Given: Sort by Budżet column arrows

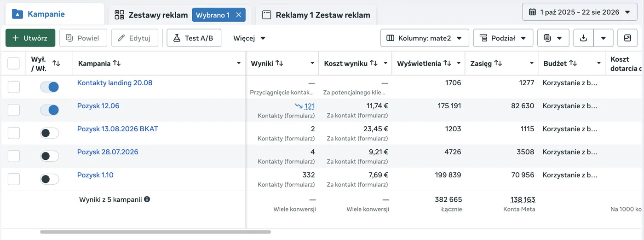Looking at the screenshot, I should coord(573,63).
